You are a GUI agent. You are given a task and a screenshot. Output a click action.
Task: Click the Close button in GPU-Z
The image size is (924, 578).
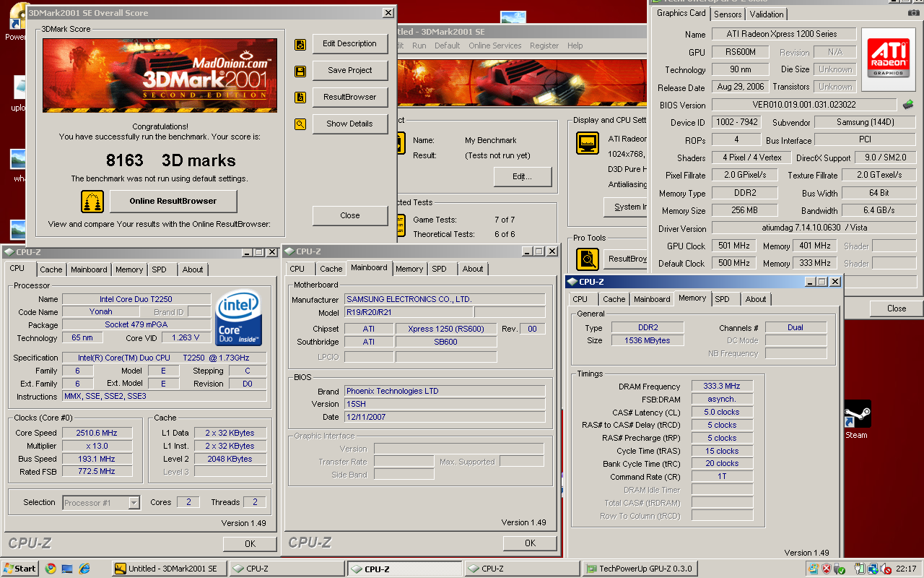(x=897, y=309)
